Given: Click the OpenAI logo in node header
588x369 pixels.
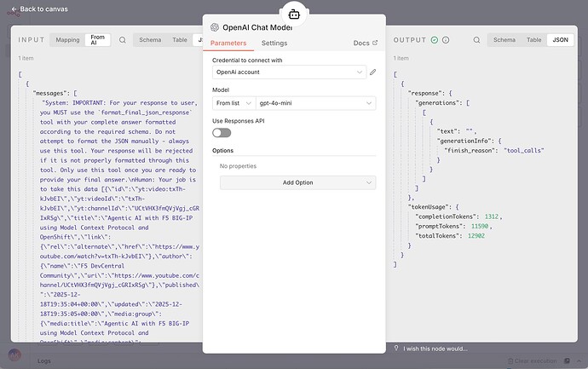Looking at the screenshot, I should (x=216, y=27).
